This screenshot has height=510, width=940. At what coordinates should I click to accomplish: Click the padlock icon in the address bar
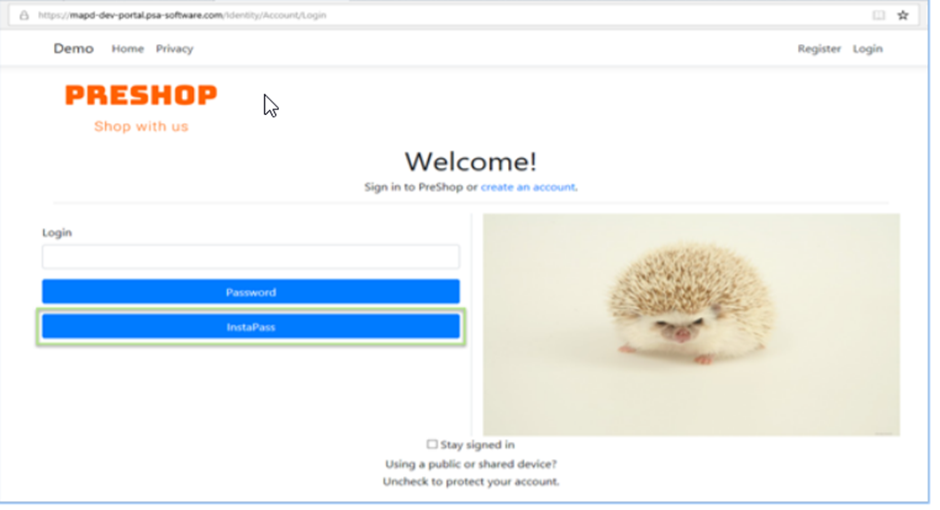(24, 16)
